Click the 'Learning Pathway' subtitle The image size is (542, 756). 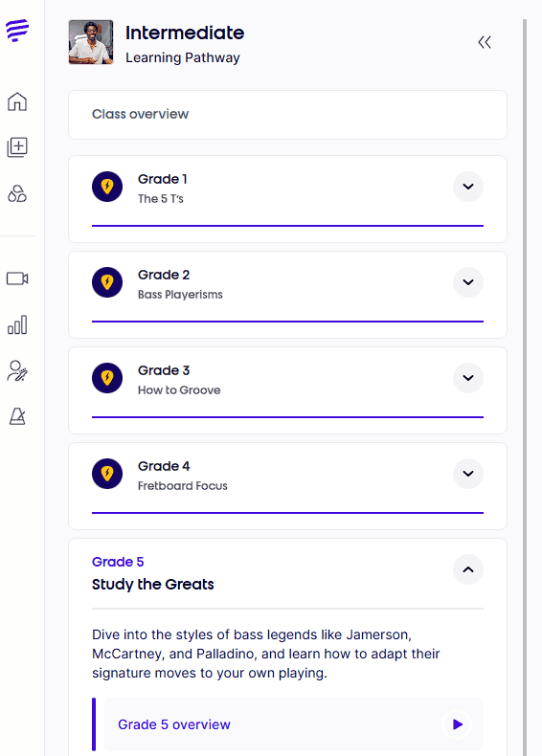tap(183, 57)
